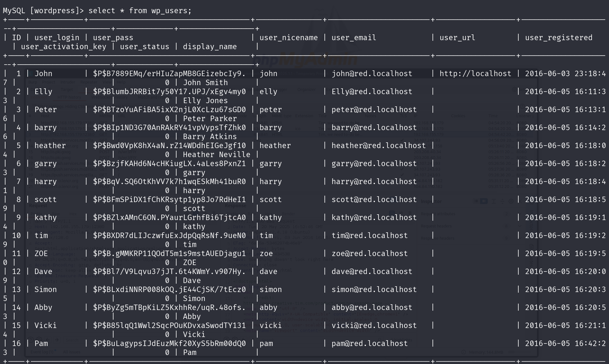Click Peter's password hash $P$BTzoYuAFiBA5
The height and width of the screenshot is (364, 609).
[169, 110]
